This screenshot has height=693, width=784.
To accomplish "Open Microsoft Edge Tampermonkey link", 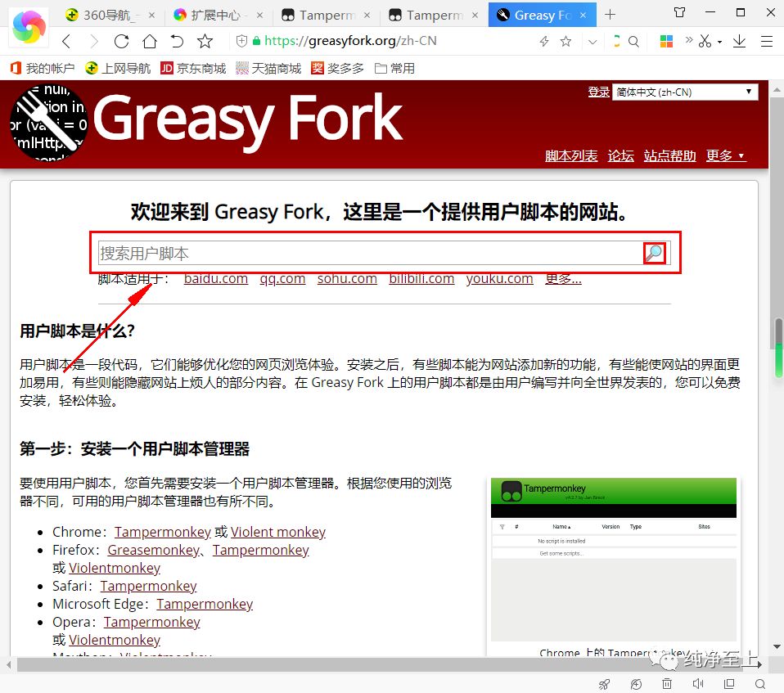I will (205, 604).
